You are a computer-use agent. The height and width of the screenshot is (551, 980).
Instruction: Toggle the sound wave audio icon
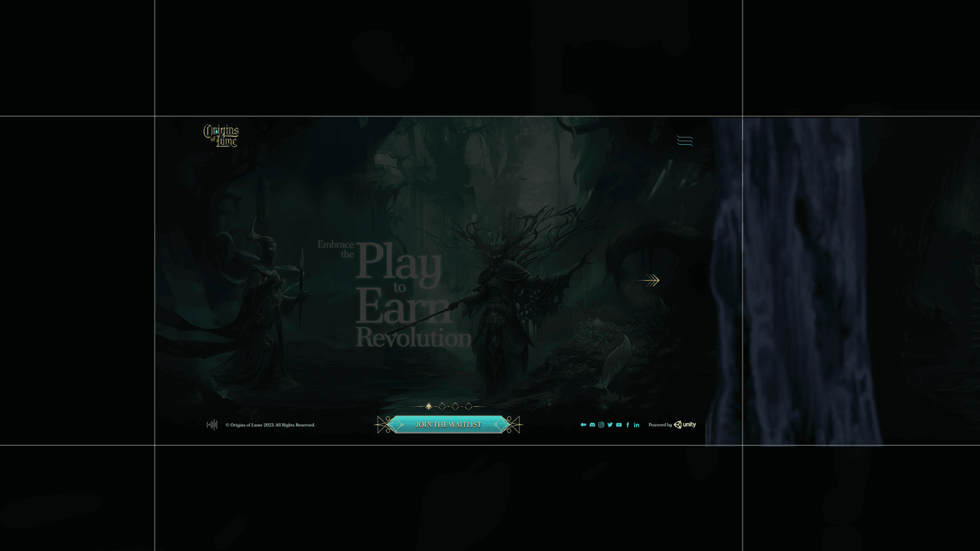212,424
